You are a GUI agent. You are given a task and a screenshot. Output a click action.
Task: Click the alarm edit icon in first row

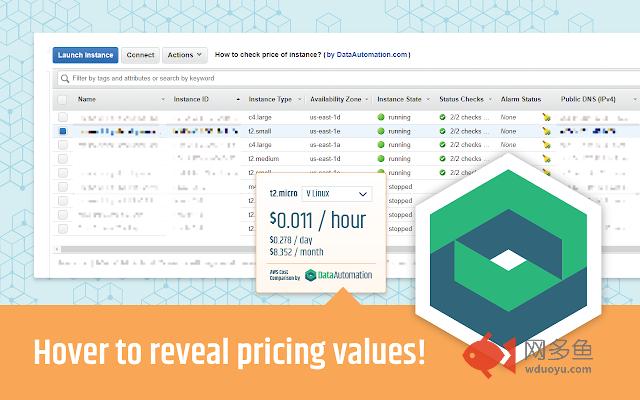tap(546, 117)
